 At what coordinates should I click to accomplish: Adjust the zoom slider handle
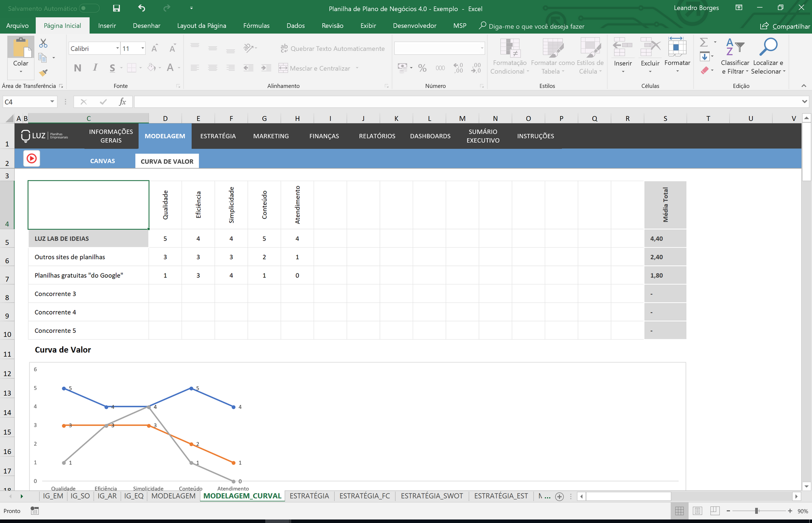(x=756, y=511)
